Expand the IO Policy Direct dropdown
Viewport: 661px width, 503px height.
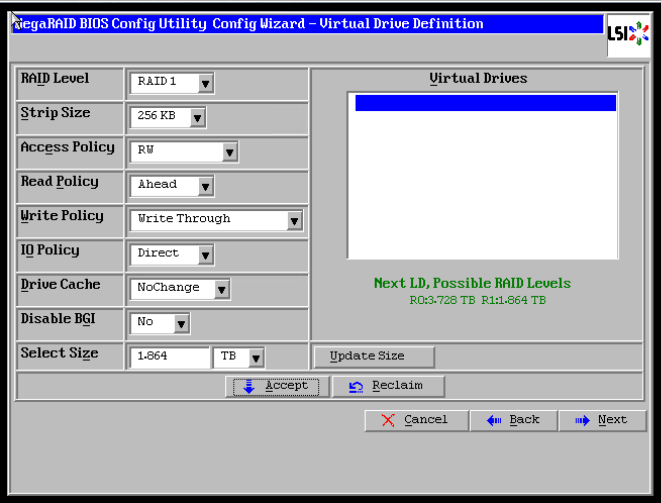[x=205, y=256]
